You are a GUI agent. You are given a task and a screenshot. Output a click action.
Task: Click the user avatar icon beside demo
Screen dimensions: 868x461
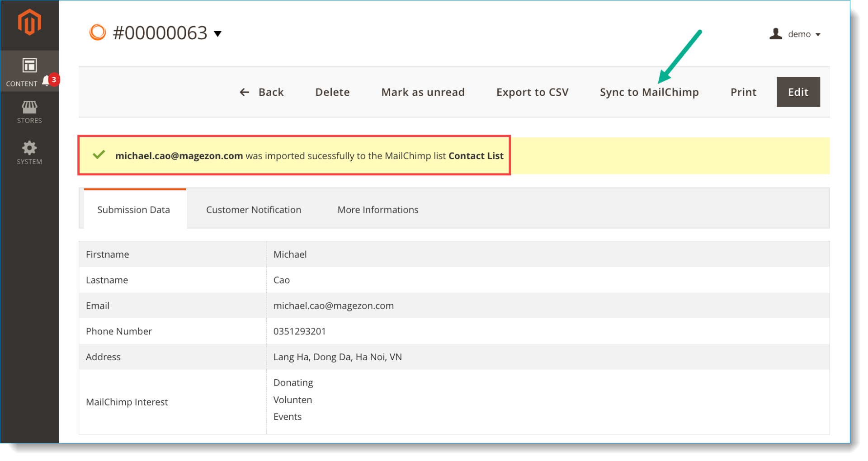[x=775, y=33]
